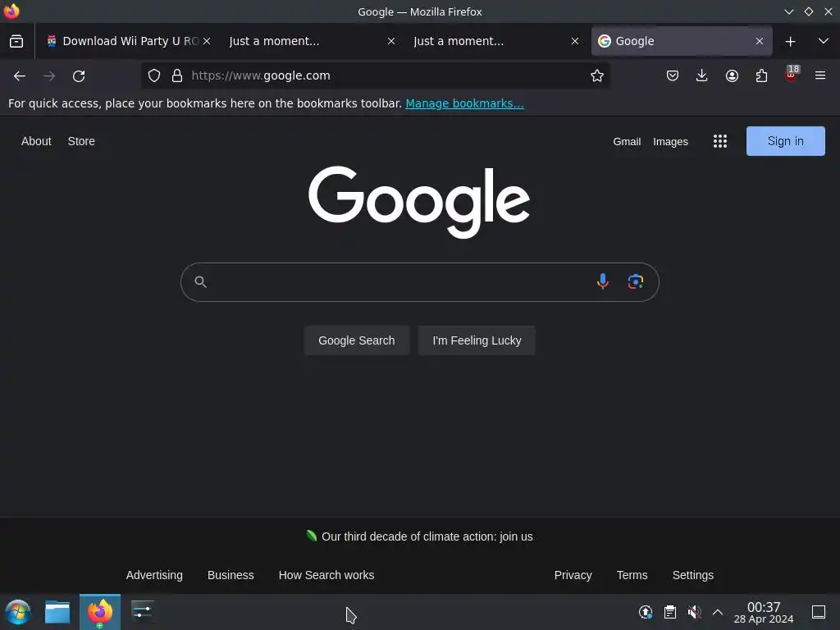The image size is (840, 630).
Task: List all tabs dropdown arrow
Action: coord(824,41)
